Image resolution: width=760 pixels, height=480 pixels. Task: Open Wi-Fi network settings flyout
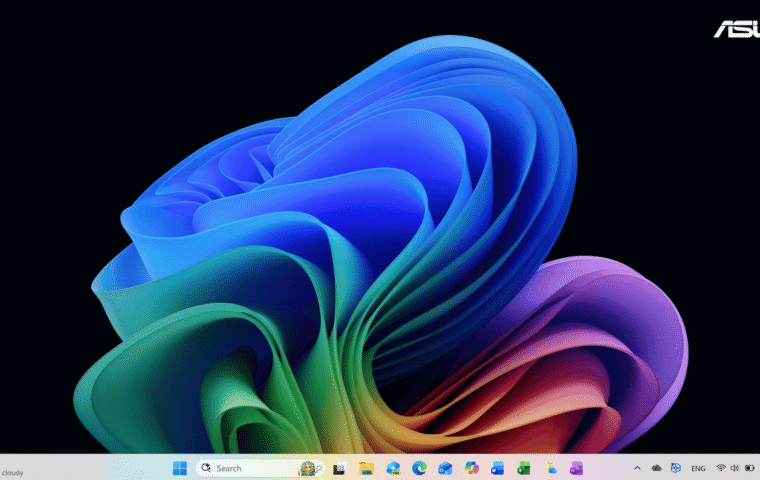click(x=721, y=468)
